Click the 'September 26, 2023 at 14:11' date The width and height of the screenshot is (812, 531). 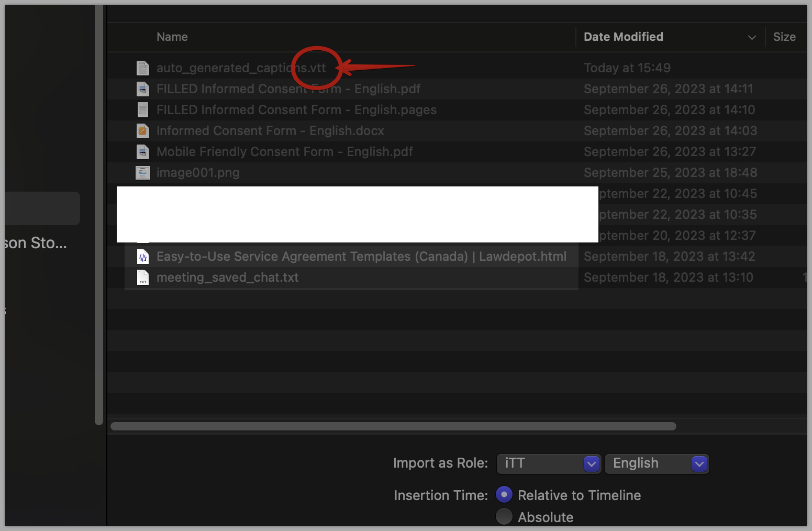click(669, 89)
